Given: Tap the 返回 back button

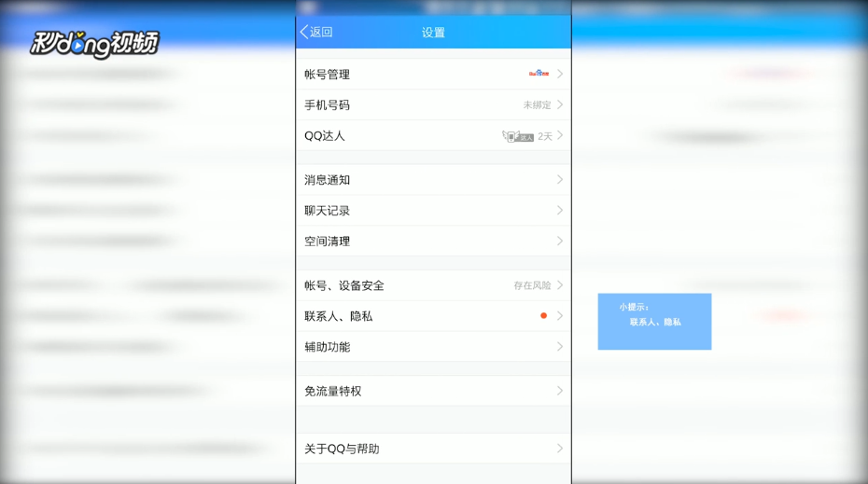Looking at the screenshot, I should 316,32.
